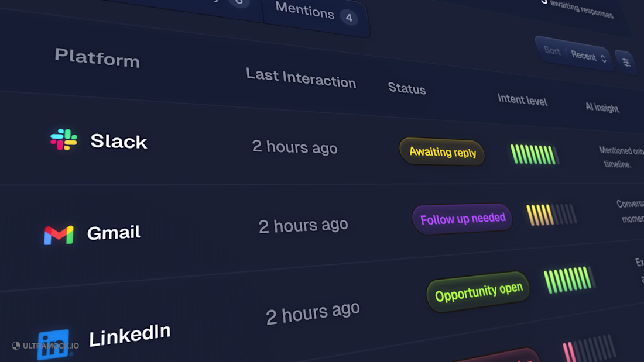
Task: Click the Platform column header
Action: [97, 57]
